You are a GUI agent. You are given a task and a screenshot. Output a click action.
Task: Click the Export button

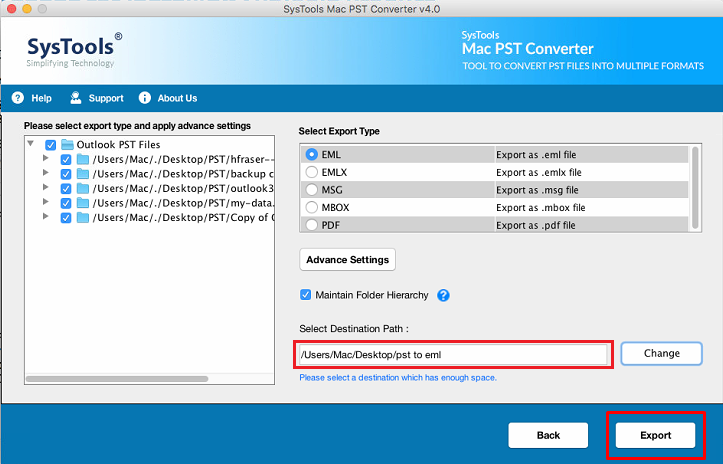click(655, 435)
